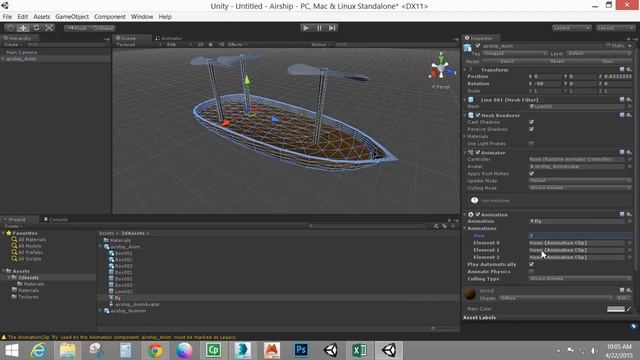Expand the Materials foldout
Screen dimensions: 640x360
tap(465, 136)
